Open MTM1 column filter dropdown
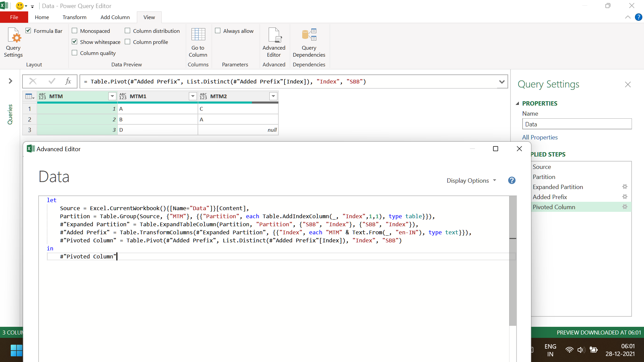This screenshot has height=362, width=644. [193, 96]
